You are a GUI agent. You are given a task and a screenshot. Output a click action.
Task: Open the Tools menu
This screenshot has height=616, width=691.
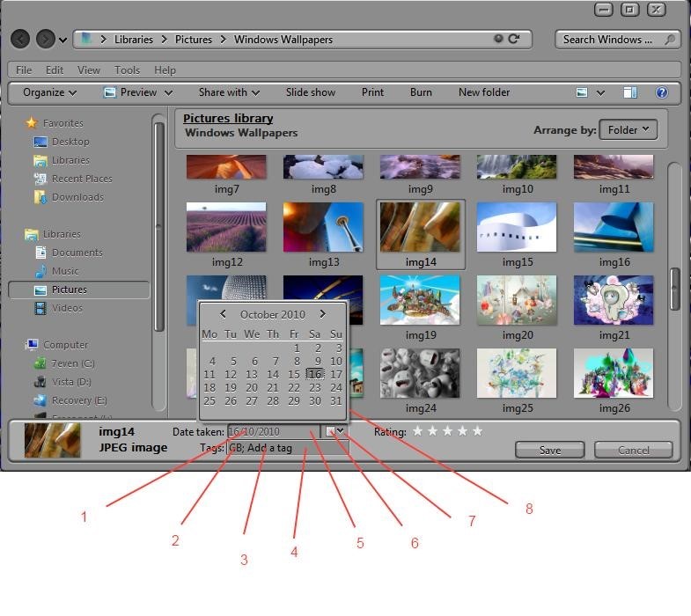(127, 70)
